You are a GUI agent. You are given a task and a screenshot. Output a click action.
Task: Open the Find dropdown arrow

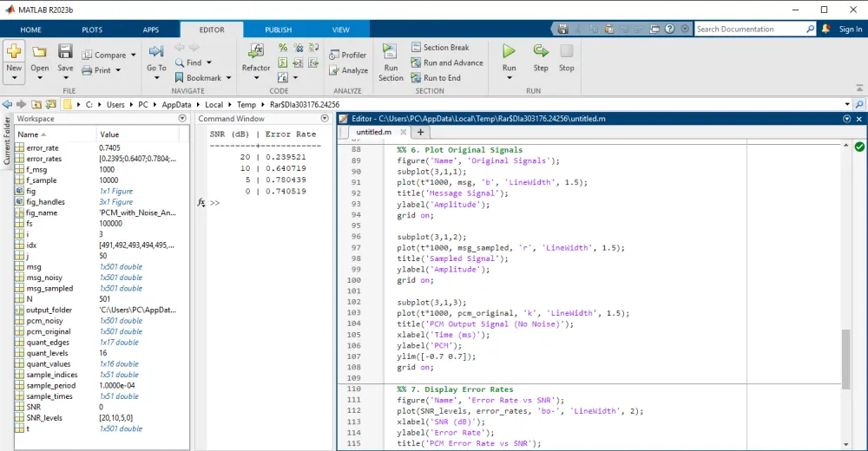(x=209, y=62)
